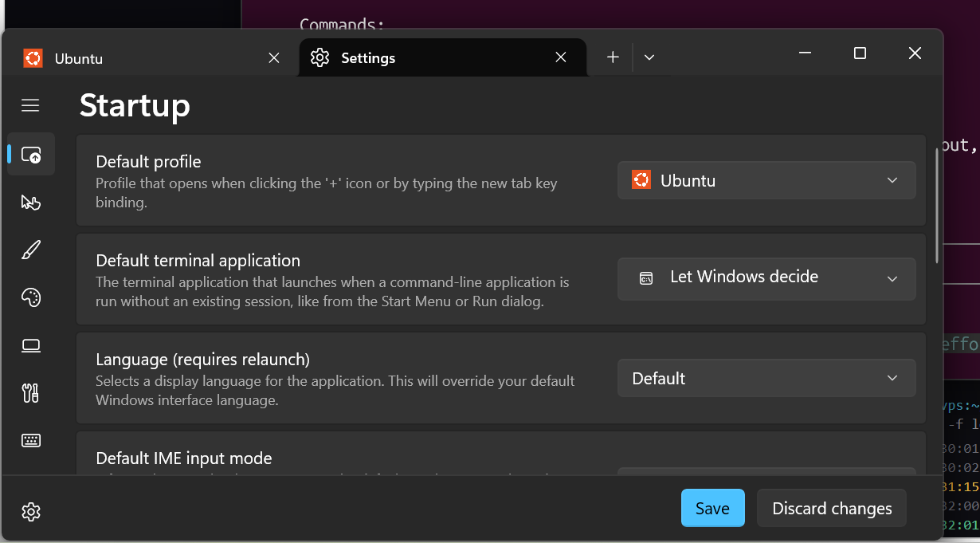
Task: Toggle the tab dropdown chevron
Action: click(x=649, y=57)
